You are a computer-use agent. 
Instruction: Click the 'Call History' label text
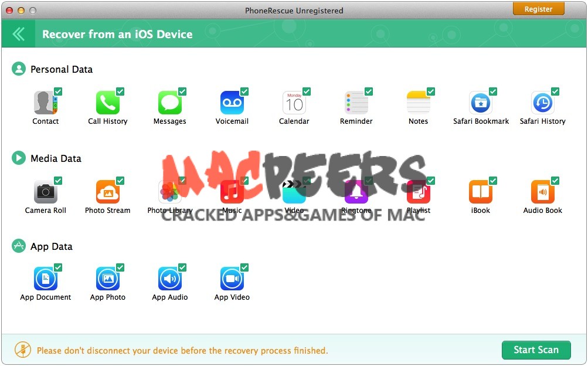(108, 121)
